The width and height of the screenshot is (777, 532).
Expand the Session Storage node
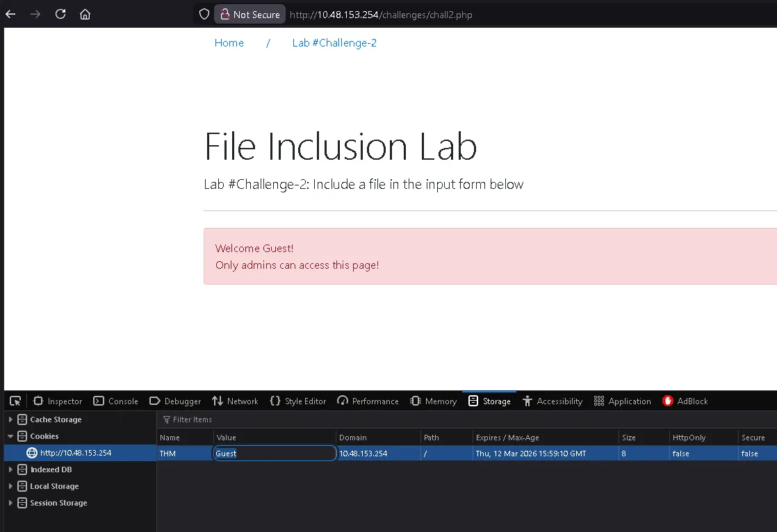coord(10,503)
